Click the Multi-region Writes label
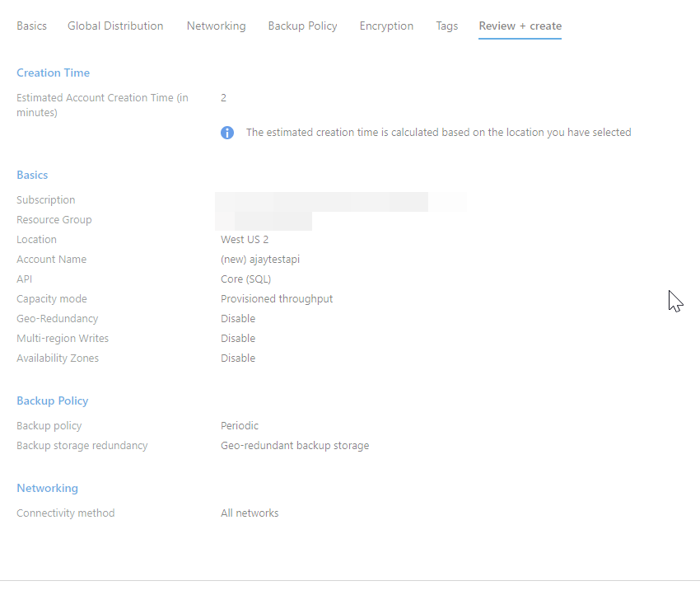The height and width of the screenshot is (595, 700). (63, 338)
